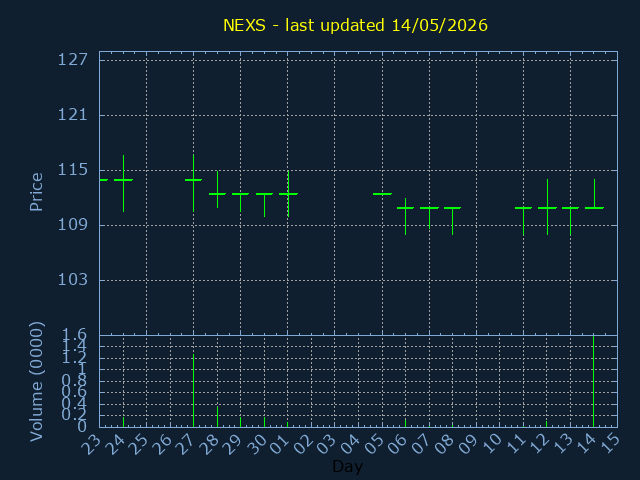Click the Price axis title
Image resolution: width=640 pixels, height=480 pixels.
pyautogui.click(x=36, y=192)
